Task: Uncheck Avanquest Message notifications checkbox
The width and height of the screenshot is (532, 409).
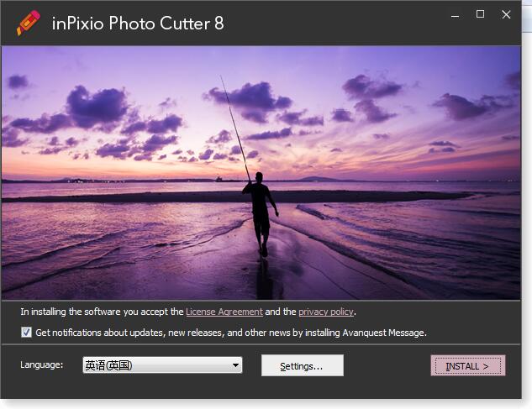Action: tap(26, 332)
